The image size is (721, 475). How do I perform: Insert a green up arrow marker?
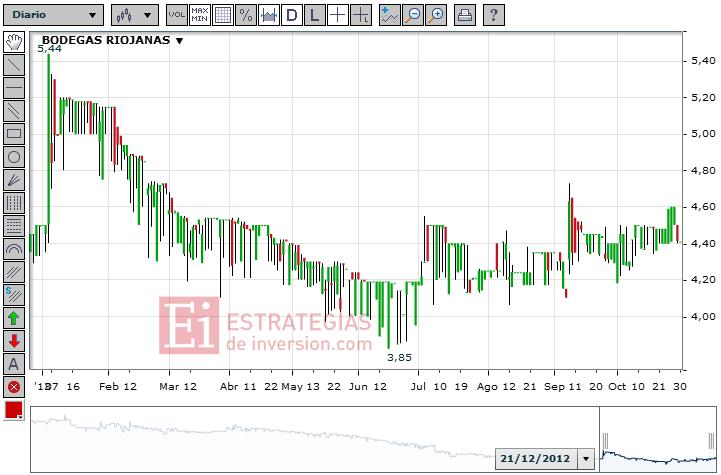[x=14, y=318]
